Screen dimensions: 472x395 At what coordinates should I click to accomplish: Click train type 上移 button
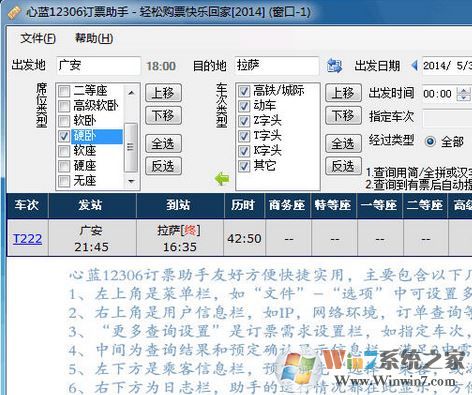coord(343,93)
